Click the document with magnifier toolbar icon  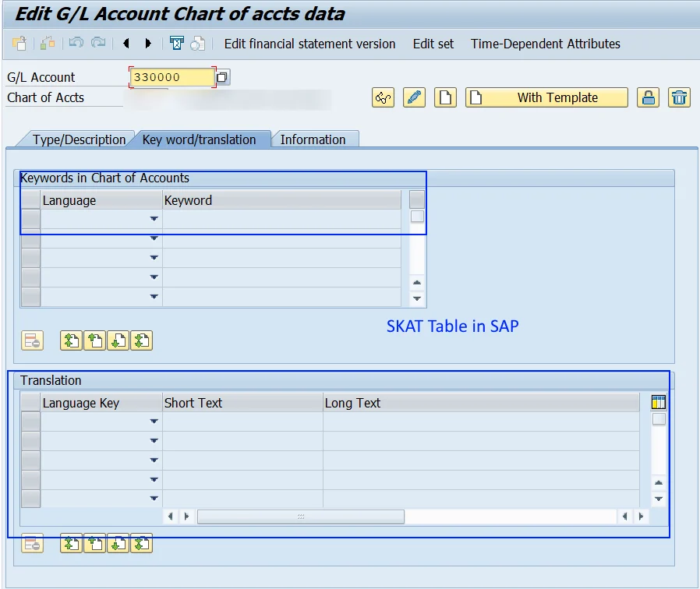coord(198,44)
